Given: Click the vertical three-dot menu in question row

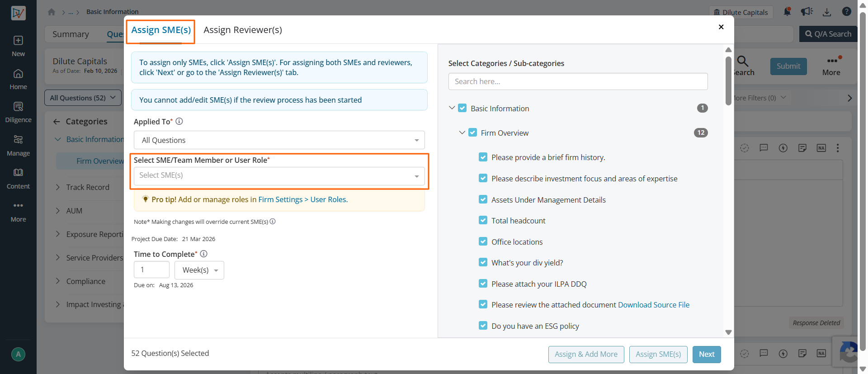Looking at the screenshot, I should 838,148.
